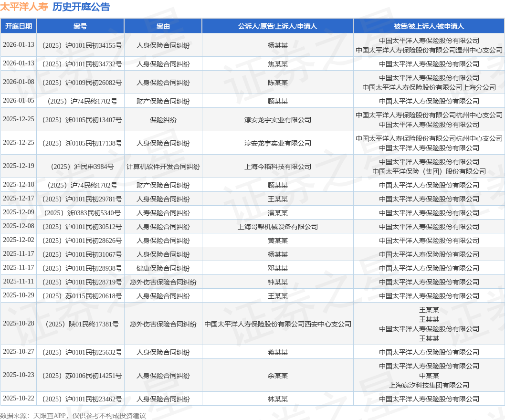
Task: Click the 被告/被上诉人/被申请人 header
Action: [x=429, y=26]
